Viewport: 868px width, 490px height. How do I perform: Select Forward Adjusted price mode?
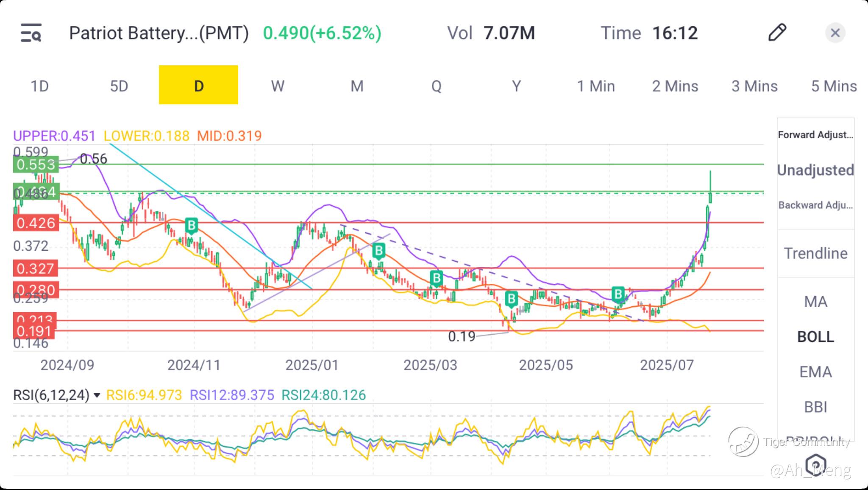(x=815, y=135)
